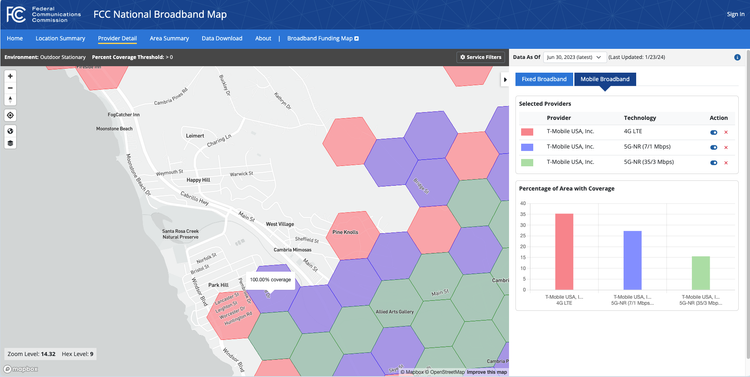The image size is (750, 377).
Task: Remove T-Mobile 5G-NR (7/1 Mbps) with red X
Action: point(726,147)
